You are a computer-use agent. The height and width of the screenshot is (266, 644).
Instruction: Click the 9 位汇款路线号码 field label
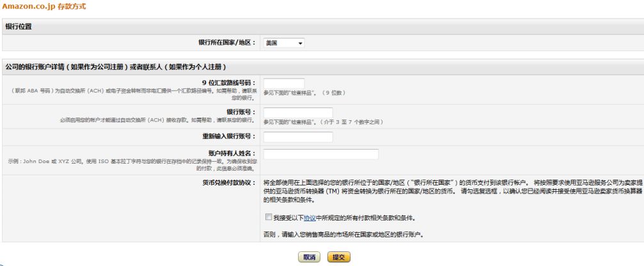click(x=228, y=83)
